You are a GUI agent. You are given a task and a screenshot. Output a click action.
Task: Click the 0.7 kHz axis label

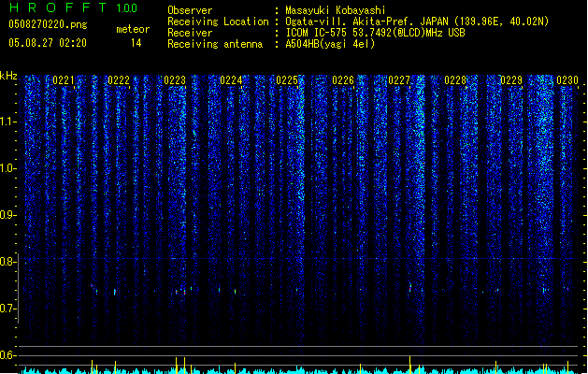[x=8, y=309]
